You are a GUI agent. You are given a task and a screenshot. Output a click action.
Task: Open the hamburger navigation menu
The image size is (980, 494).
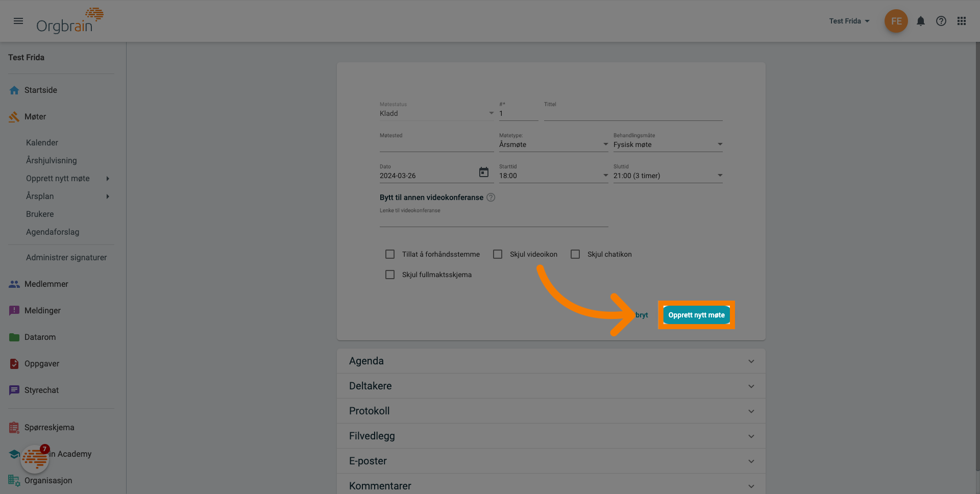pyautogui.click(x=18, y=21)
